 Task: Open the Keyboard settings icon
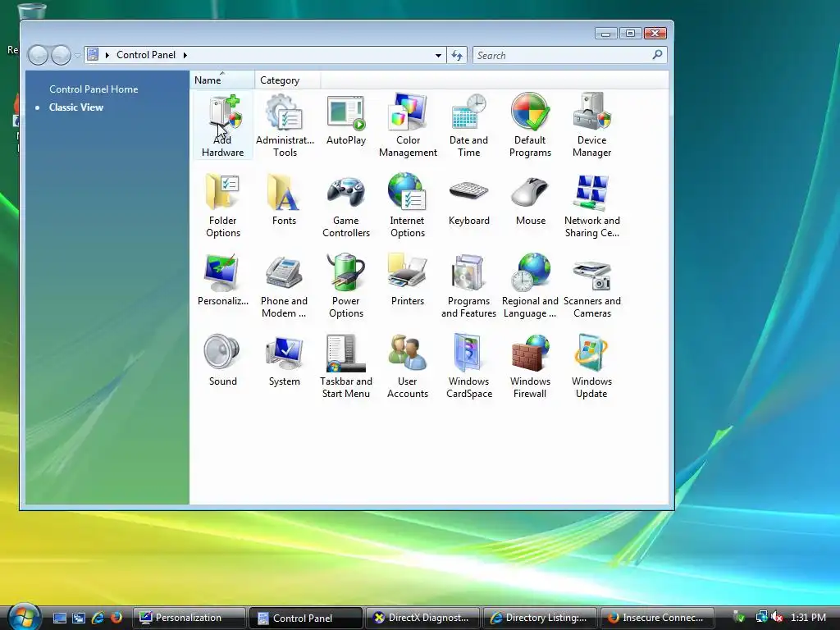click(x=468, y=200)
